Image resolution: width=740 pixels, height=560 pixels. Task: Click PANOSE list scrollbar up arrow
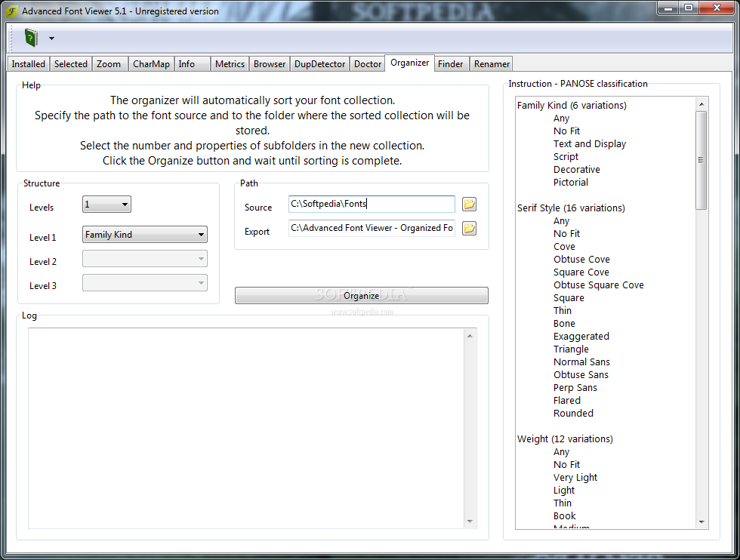tap(701, 104)
